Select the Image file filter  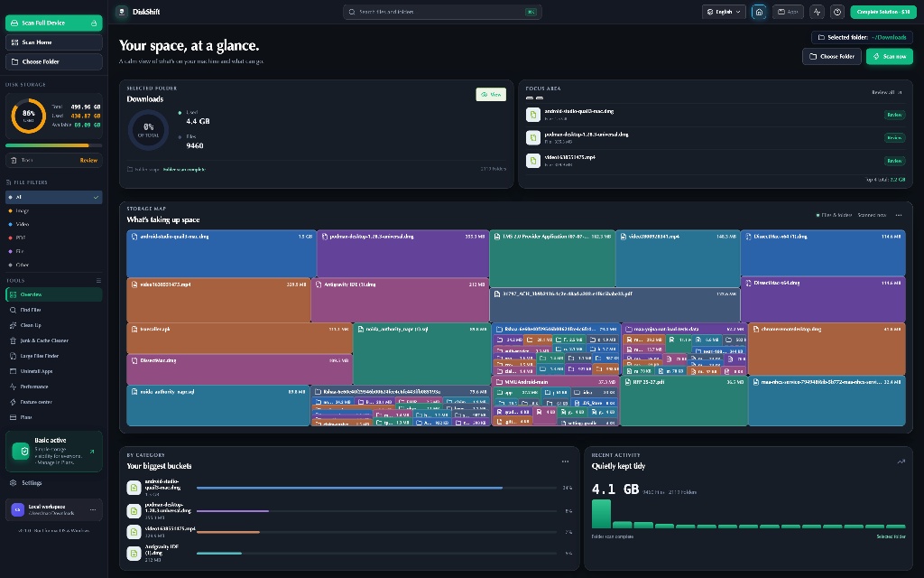pos(53,210)
